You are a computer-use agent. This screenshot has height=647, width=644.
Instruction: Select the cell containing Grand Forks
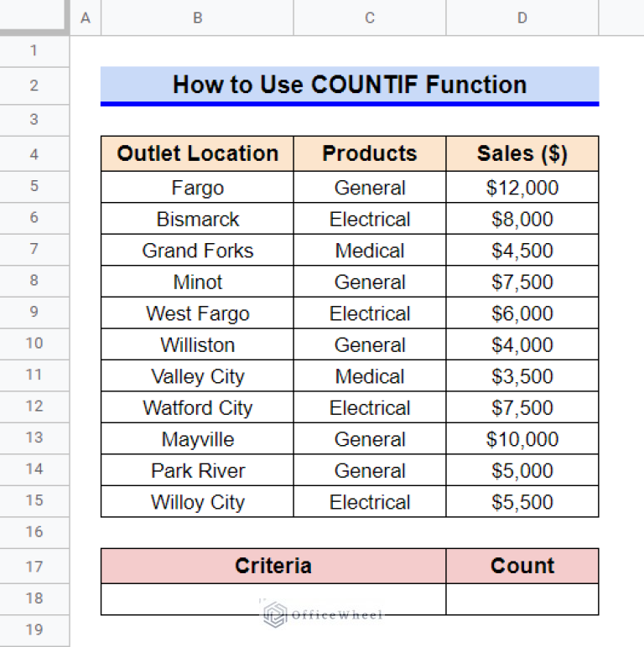pos(197,251)
